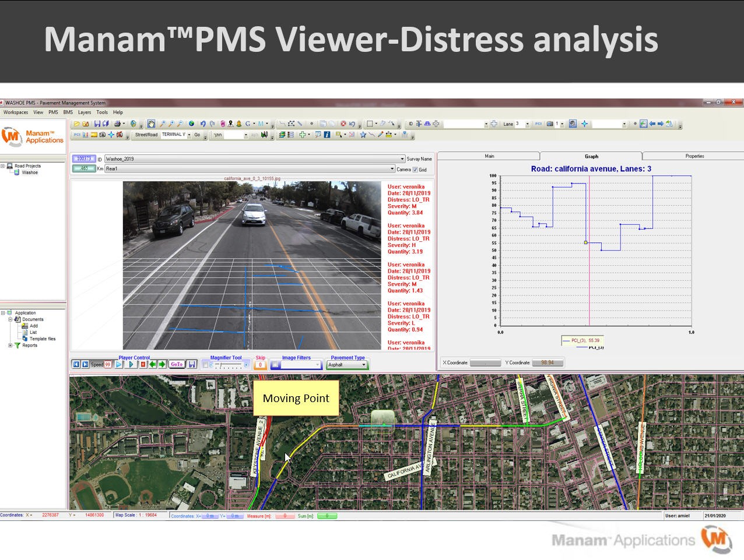Click the Go button beside street selector
The image size is (744, 560).
point(197,135)
